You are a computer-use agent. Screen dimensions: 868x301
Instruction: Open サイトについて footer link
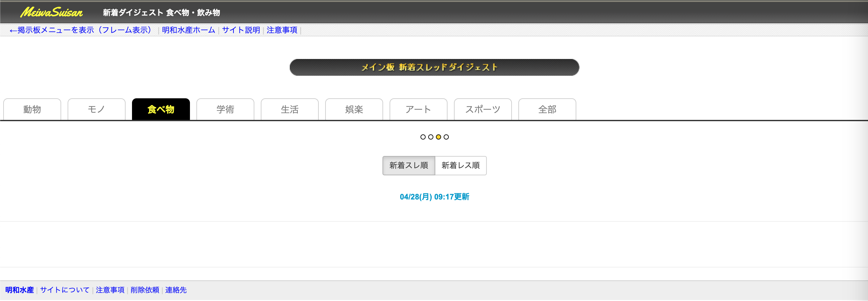[x=65, y=290]
